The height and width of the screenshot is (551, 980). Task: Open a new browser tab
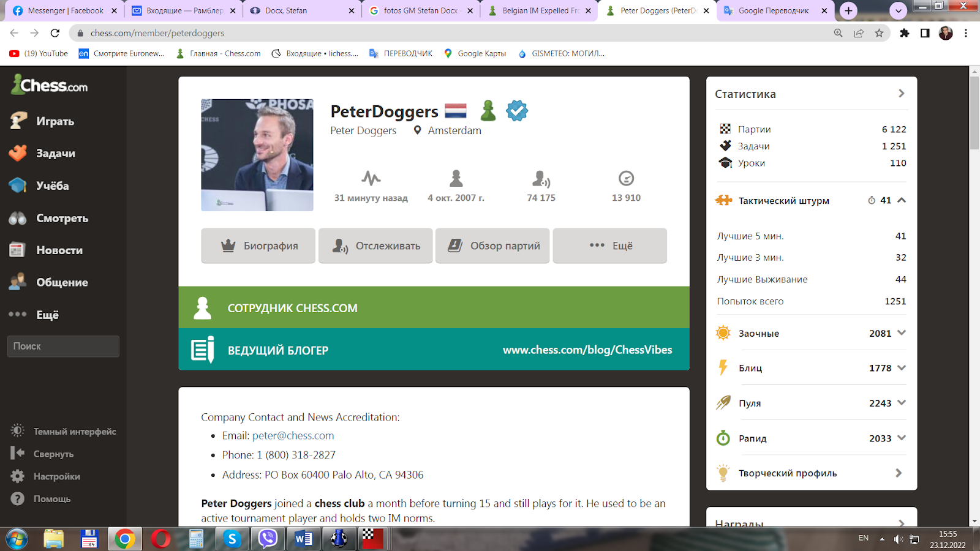(x=848, y=10)
